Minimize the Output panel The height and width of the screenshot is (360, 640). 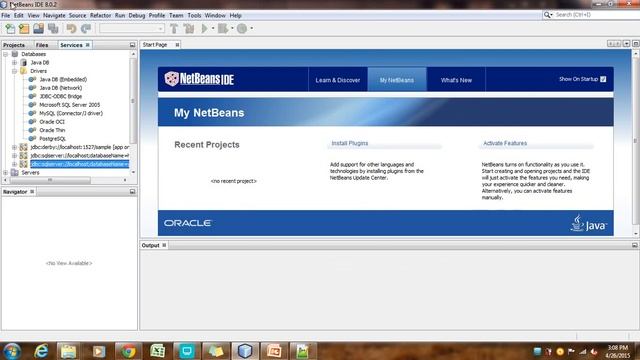pyautogui.click(x=634, y=245)
